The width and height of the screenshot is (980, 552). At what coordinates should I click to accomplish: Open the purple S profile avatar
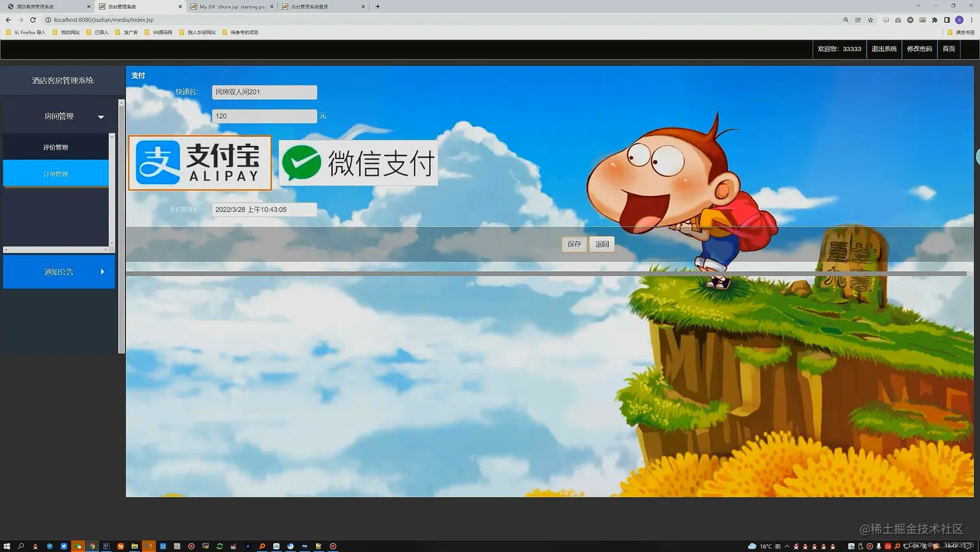[x=959, y=20]
